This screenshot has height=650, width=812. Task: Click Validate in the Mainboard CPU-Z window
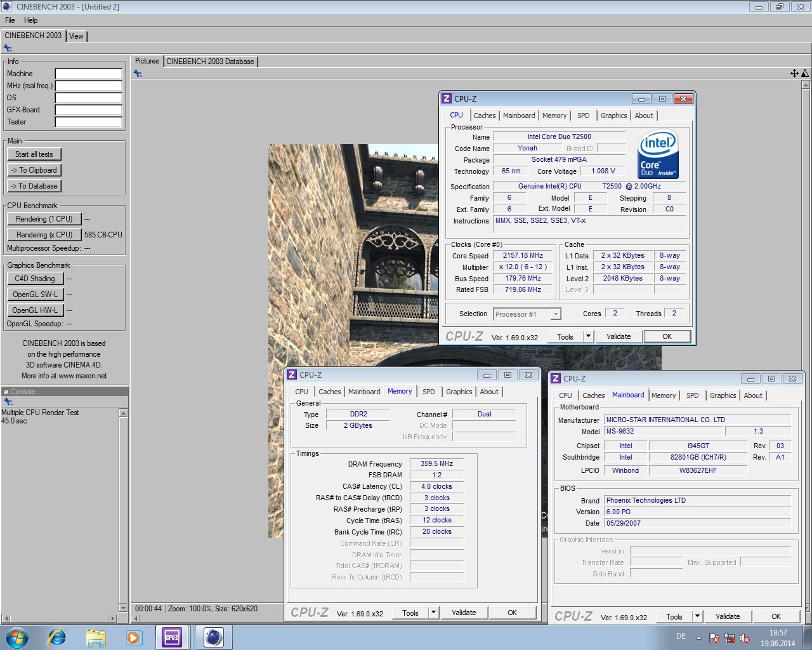[x=728, y=617]
